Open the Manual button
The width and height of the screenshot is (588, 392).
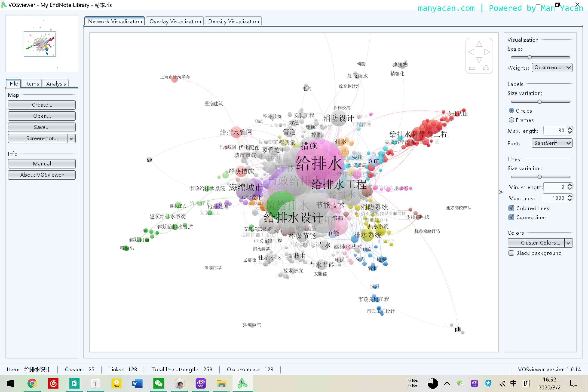click(x=42, y=164)
